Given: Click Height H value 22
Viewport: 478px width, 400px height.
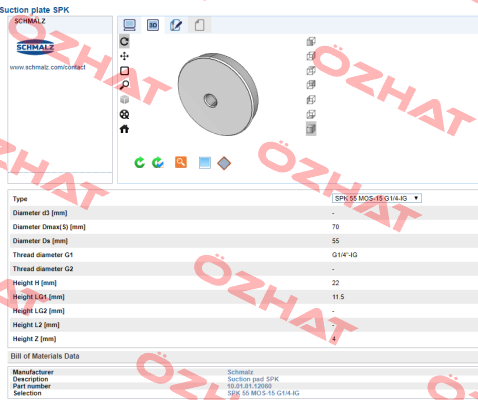Looking at the screenshot, I should pyautogui.click(x=335, y=283).
